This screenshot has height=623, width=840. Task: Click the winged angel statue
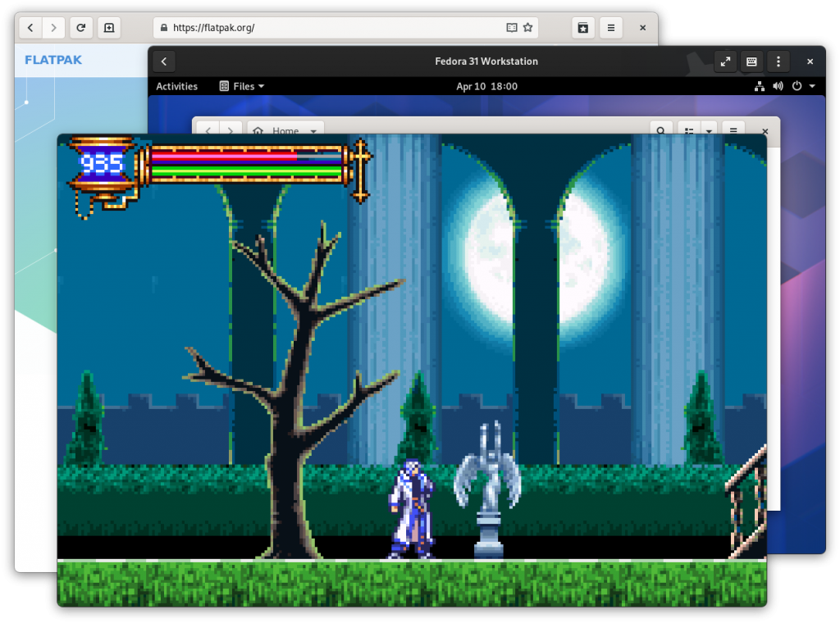[487, 489]
